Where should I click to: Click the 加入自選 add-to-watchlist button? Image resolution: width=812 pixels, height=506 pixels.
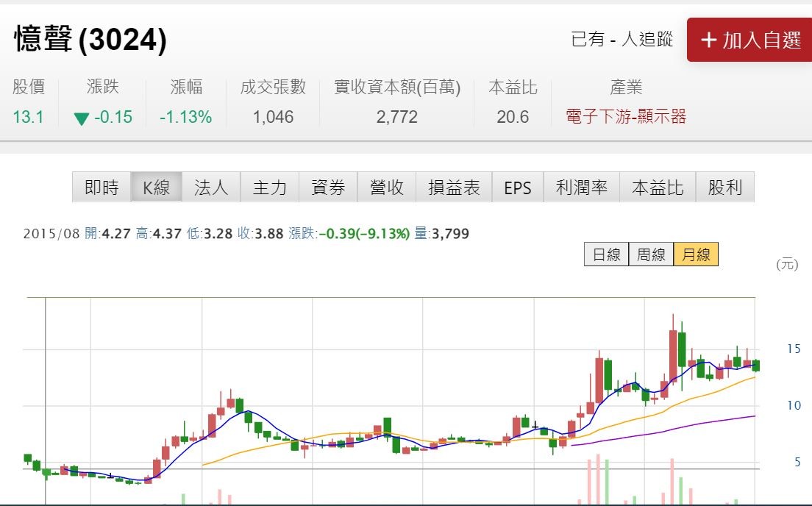point(749,40)
